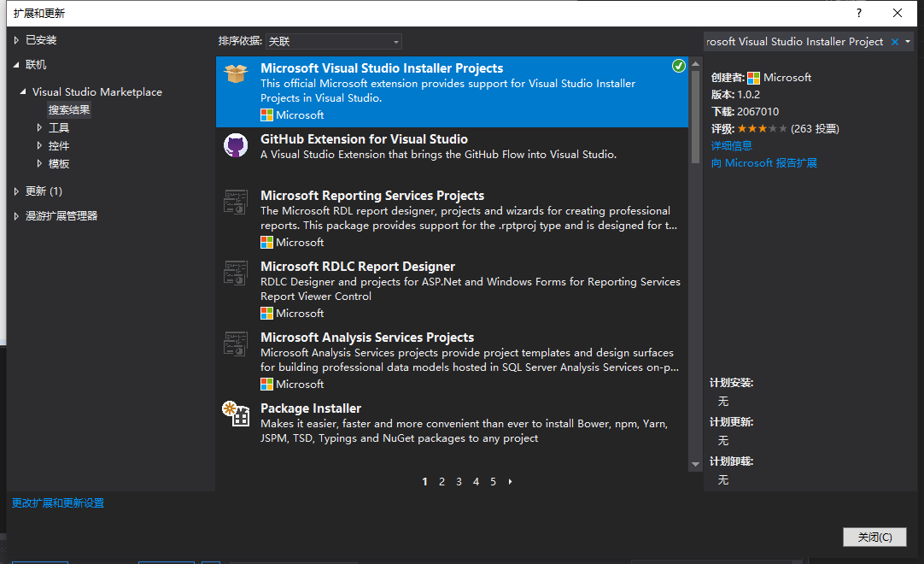924x564 pixels.
Task: Expand the 控件 category
Action: click(39, 146)
